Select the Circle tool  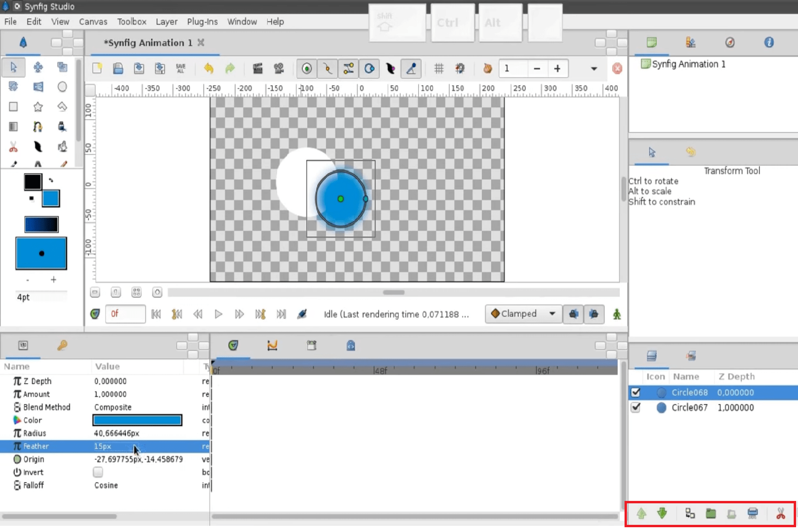pyautogui.click(x=63, y=87)
